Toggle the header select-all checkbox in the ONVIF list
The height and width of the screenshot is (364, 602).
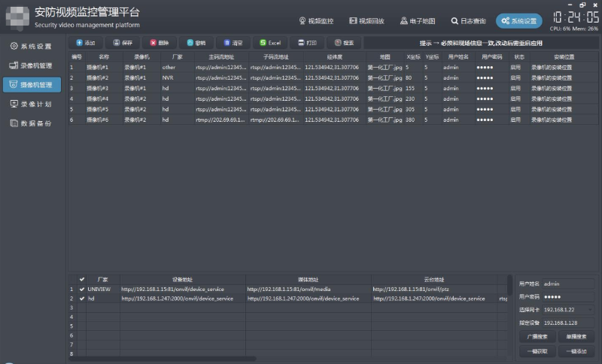[x=82, y=279]
